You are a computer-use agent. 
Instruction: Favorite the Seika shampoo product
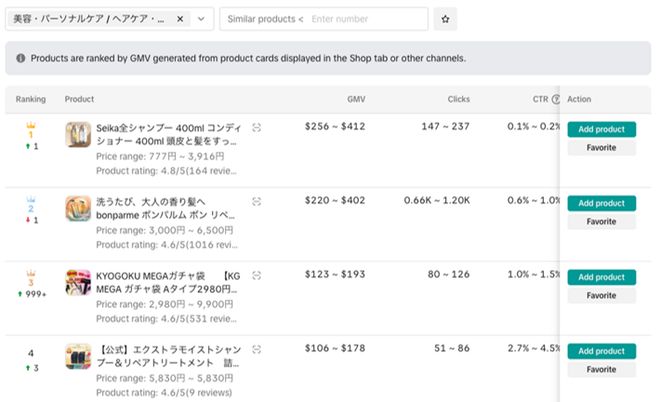(x=601, y=148)
